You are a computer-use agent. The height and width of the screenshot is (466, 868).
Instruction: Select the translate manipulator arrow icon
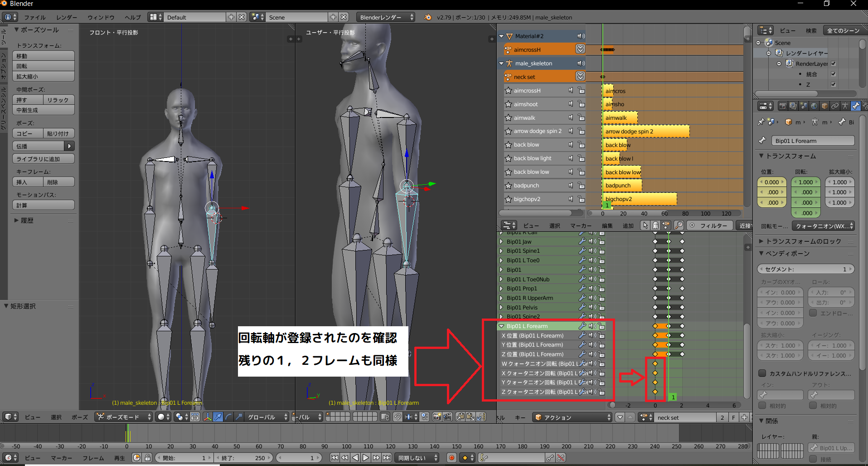(x=218, y=417)
